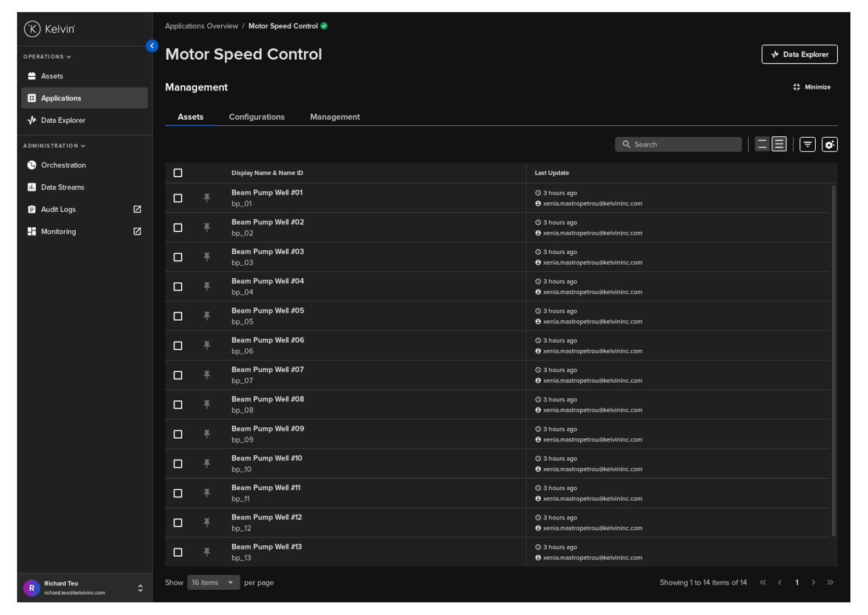The height and width of the screenshot is (615, 868).
Task: Tick the checkbox for Beam Pump Well #10
Action: 178,464
